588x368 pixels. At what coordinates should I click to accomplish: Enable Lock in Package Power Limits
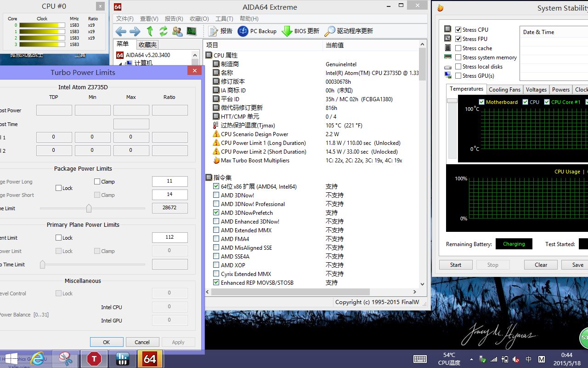pyautogui.click(x=58, y=188)
